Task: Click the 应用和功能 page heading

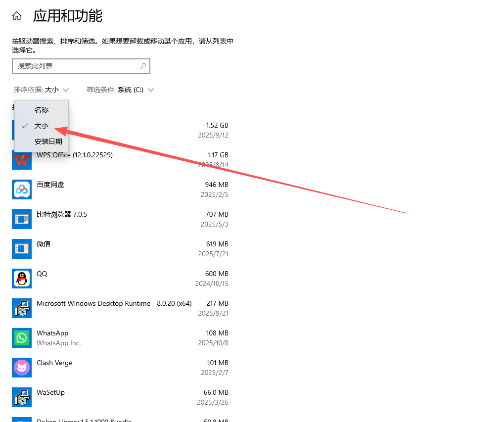Action: (68, 16)
